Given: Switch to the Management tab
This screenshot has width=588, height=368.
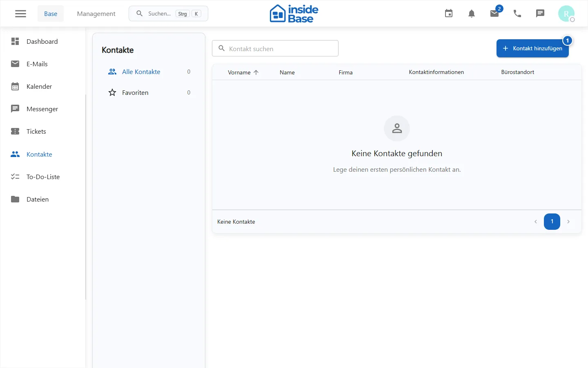Looking at the screenshot, I should pyautogui.click(x=96, y=13).
